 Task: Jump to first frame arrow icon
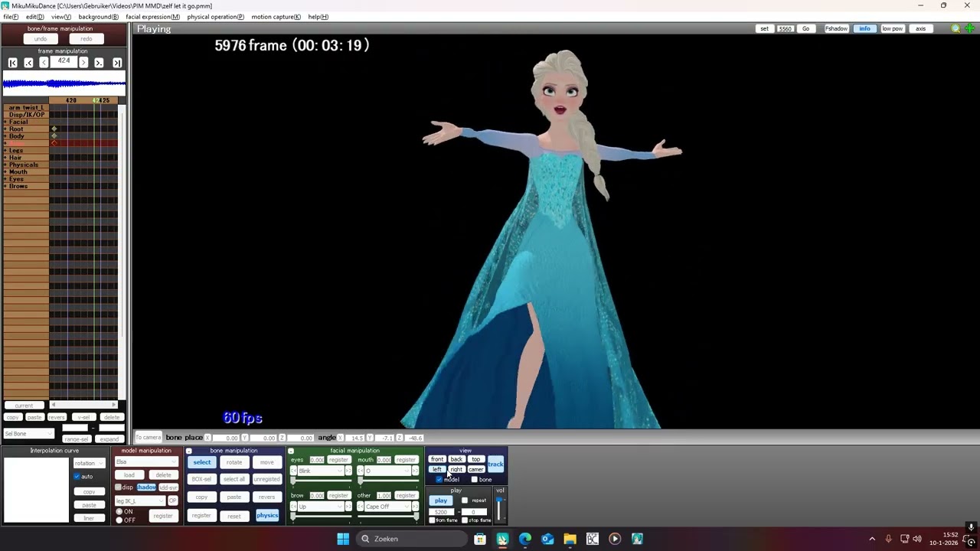[x=12, y=63]
